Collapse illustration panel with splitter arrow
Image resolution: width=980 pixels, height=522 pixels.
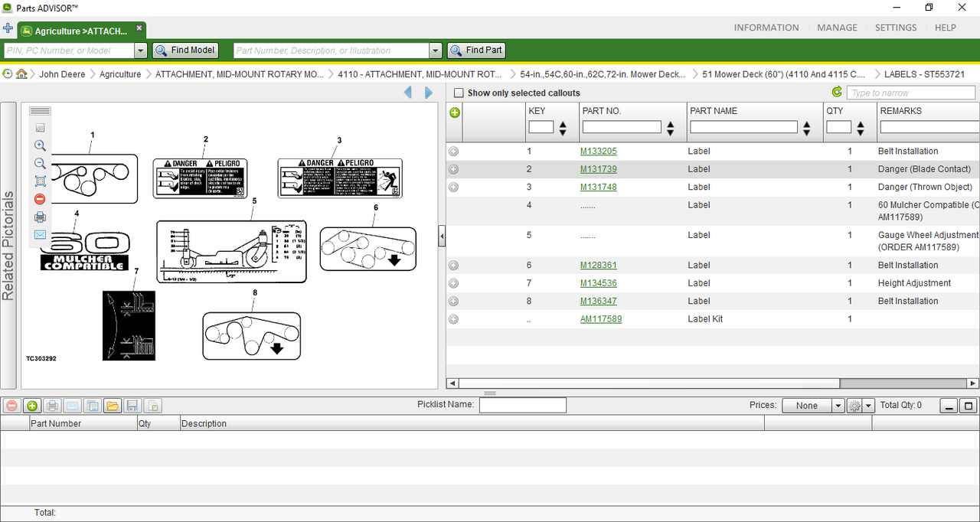tap(442, 237)
